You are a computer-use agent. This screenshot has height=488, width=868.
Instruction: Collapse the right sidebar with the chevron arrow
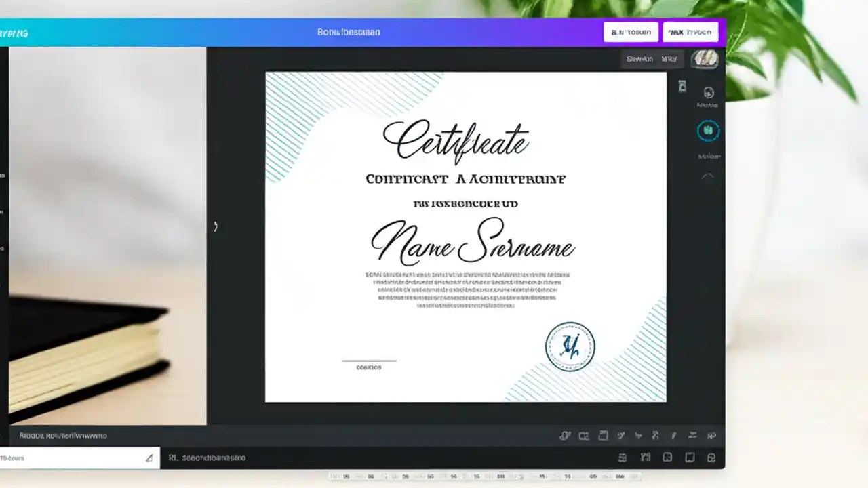pos(708,176)
